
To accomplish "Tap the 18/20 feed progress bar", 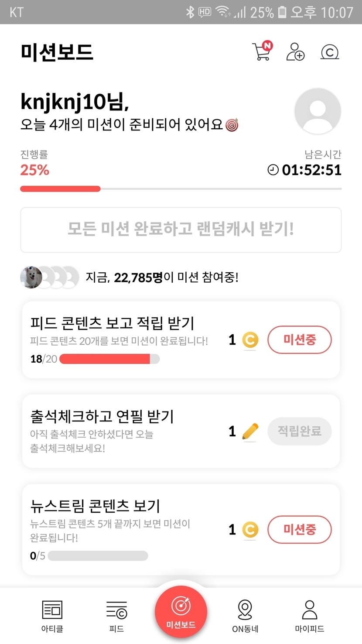I will [x=109, y=359].
